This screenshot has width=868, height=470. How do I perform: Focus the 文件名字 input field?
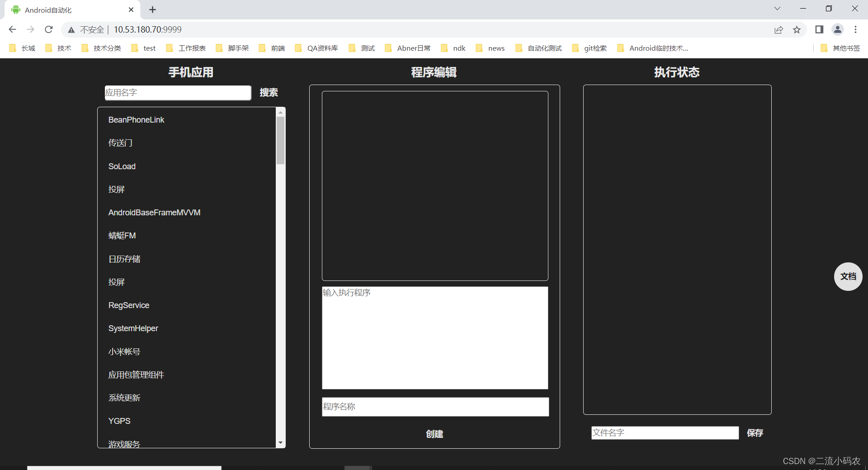point(665,433)
